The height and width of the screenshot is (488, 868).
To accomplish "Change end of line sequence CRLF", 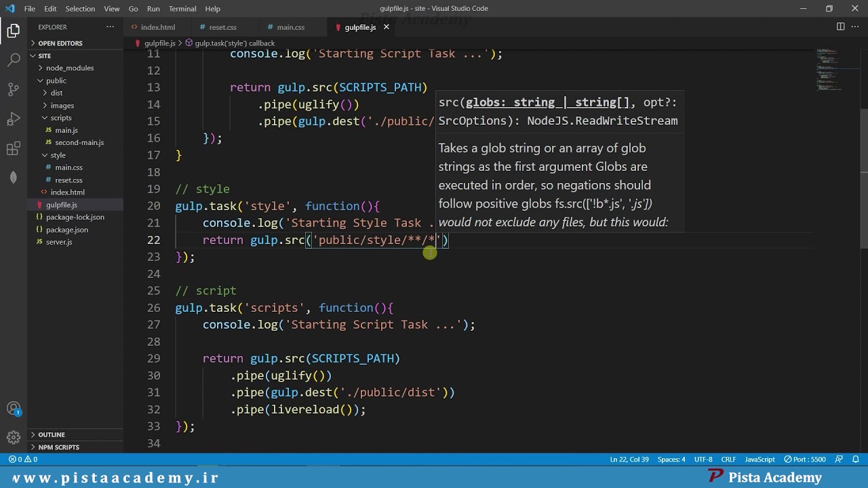I will pos(728,460).
